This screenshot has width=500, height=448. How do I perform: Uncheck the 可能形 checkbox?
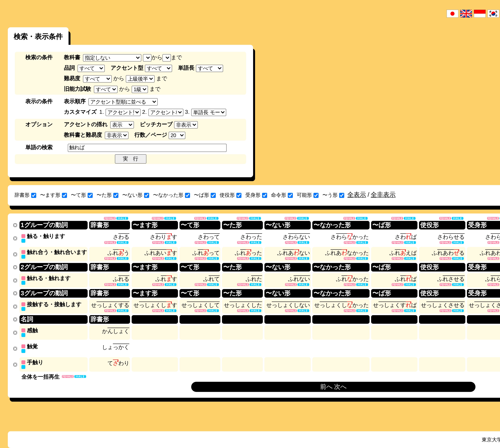[x=316, y=195]
